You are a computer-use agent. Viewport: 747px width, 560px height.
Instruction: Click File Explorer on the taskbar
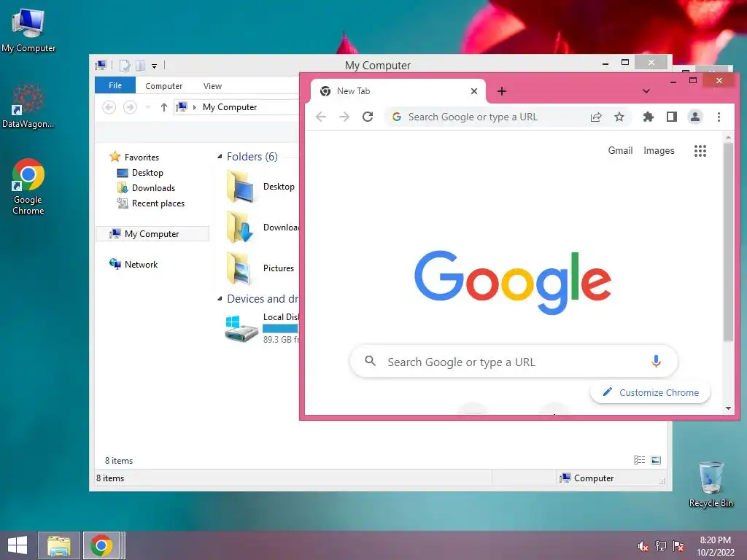(x=58, y=545)
